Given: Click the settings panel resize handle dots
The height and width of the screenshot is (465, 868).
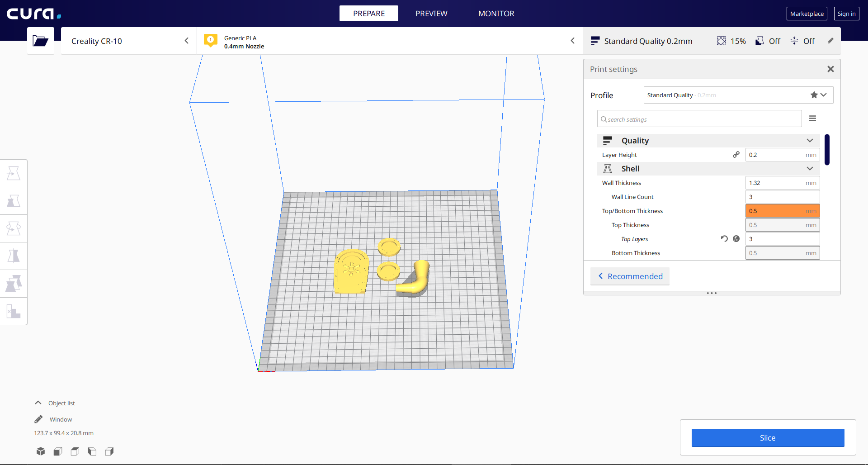Looking at the screenshot, I should pyautogui.click(x=712, y=293).
